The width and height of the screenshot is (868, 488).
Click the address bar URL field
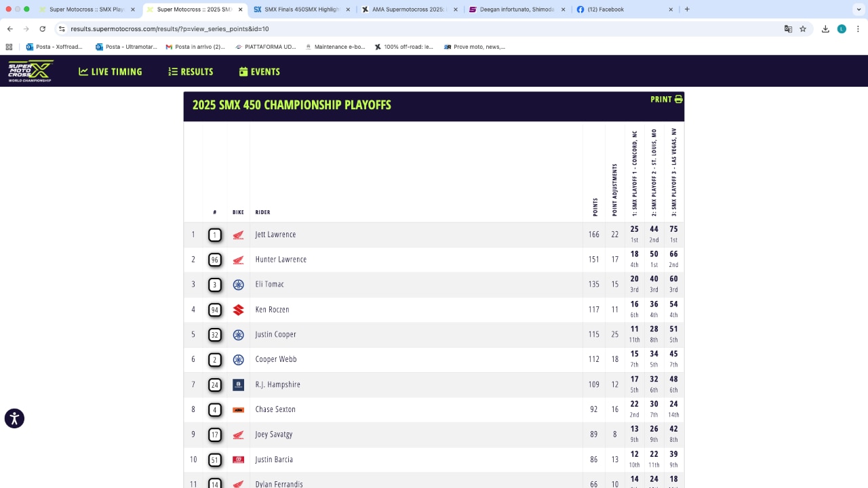[x=407, y=29]
